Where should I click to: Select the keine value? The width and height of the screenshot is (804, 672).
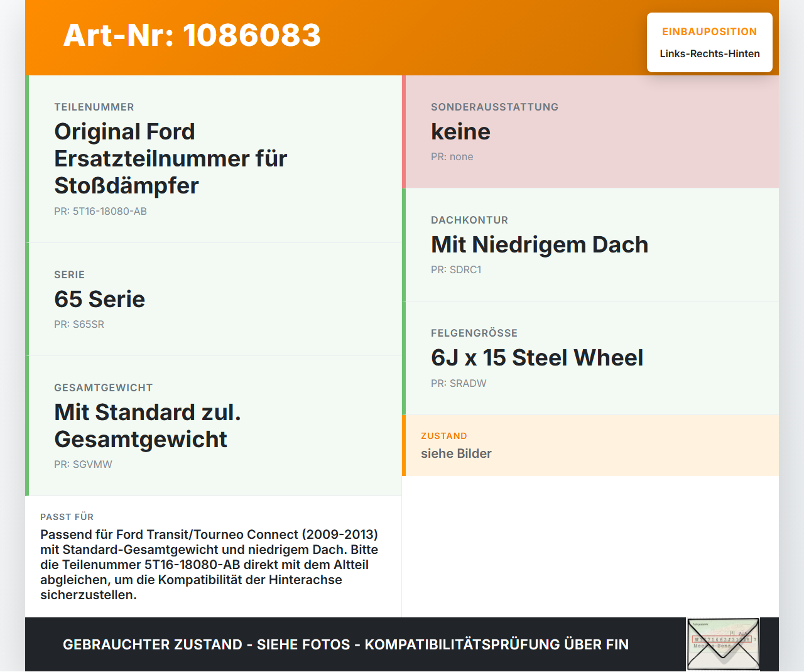click(x=461, y=131)
